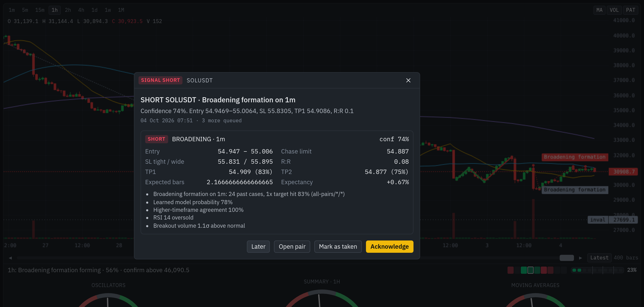Image resolution: width=644 pixels, height=307 pixels.
Task: Click the Expectancy value +0.67%
Action: click(x=398, y=182)
